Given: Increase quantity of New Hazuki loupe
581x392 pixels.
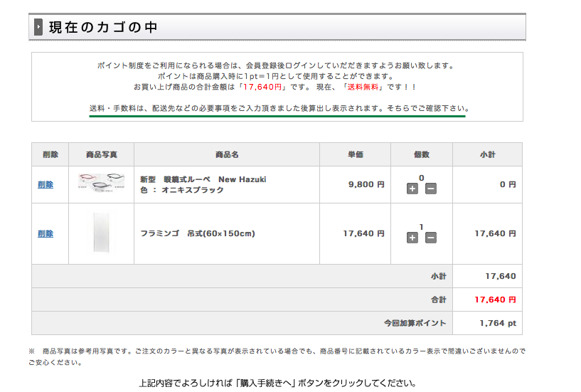Looking at the screenshot, I should (412, 189).
